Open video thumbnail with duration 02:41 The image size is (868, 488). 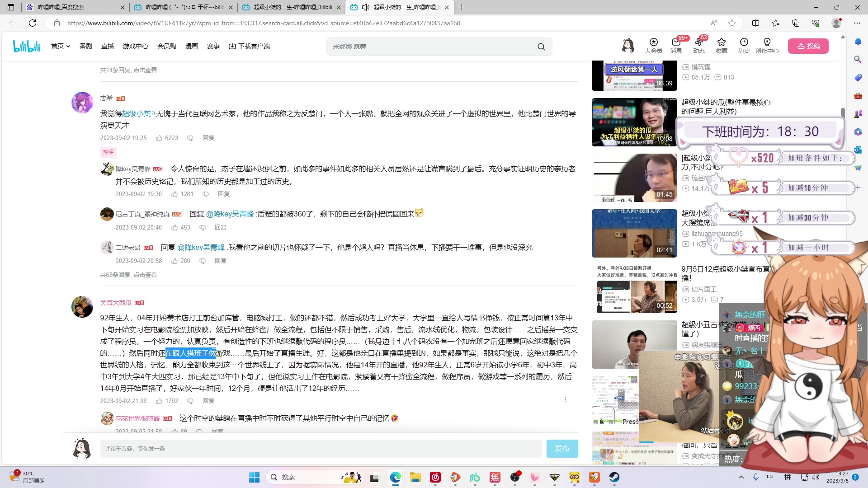[634, 234]
